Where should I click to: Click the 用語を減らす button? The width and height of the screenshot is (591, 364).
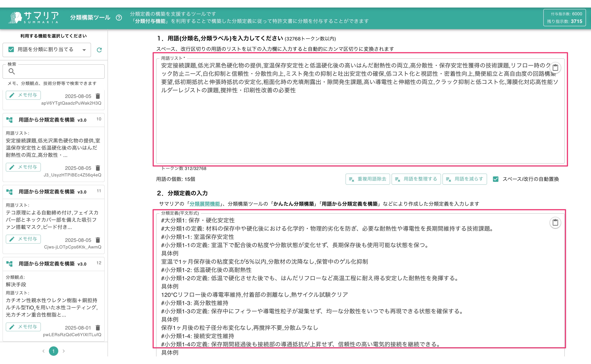[x=465, y=179]
